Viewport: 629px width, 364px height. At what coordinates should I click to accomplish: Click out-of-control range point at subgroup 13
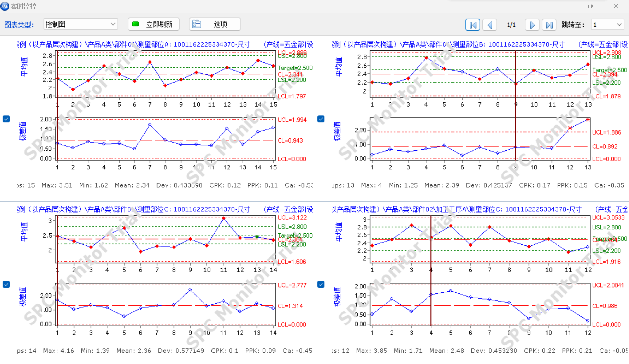pyautogui.click(x=588, y=120)
